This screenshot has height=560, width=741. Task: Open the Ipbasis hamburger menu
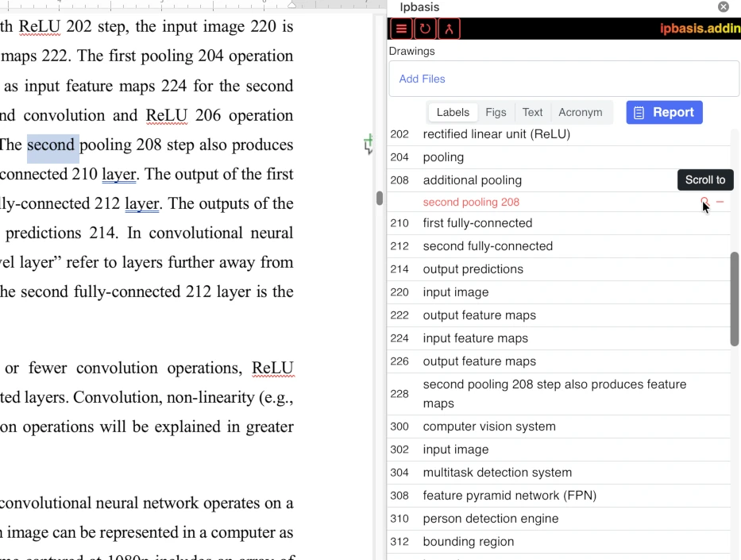(x=401, y=29)
